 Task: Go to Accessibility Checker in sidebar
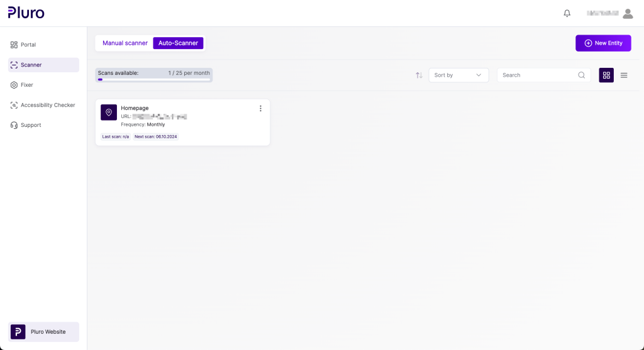click(x=47, y=105)
